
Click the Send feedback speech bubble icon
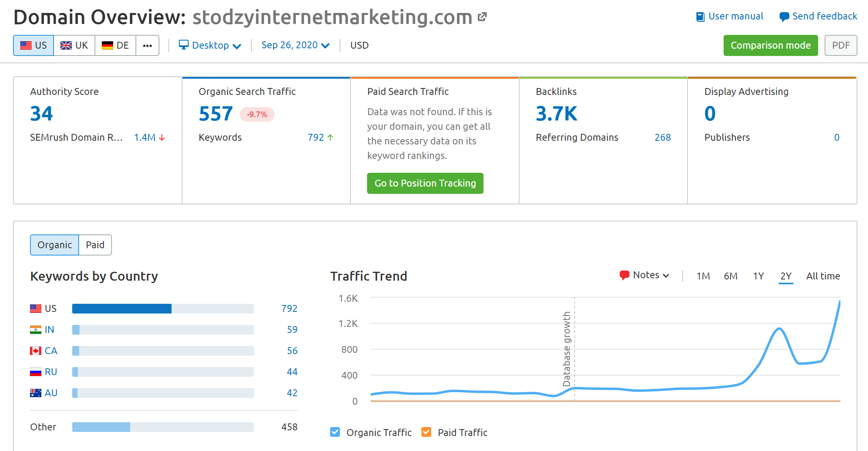click(x=784, y=17)
